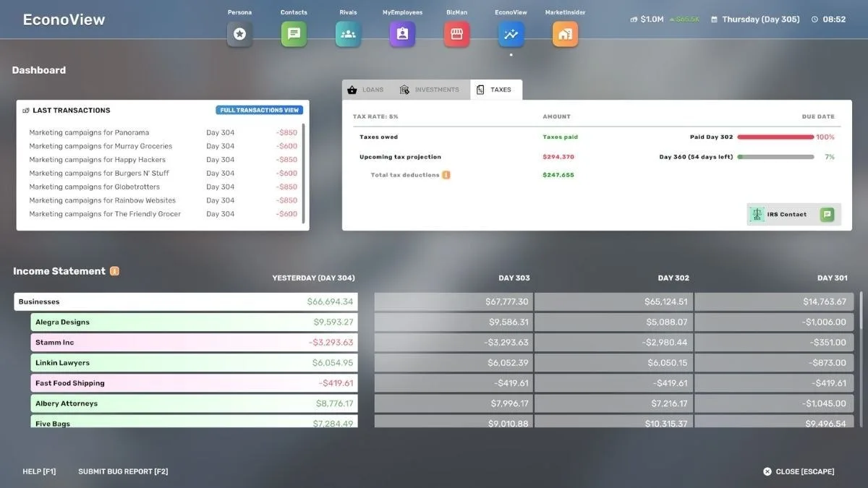
Task: Open the MyEmployees app icon
Action: click(402, 34)
